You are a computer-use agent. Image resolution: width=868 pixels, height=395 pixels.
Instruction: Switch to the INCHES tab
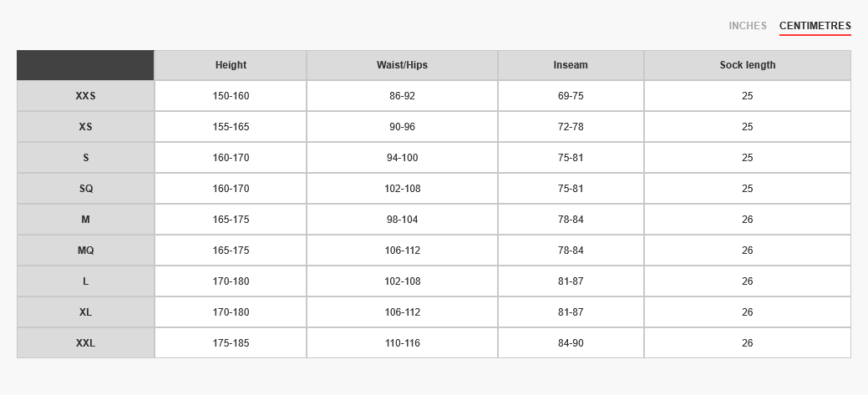point(747,26)
